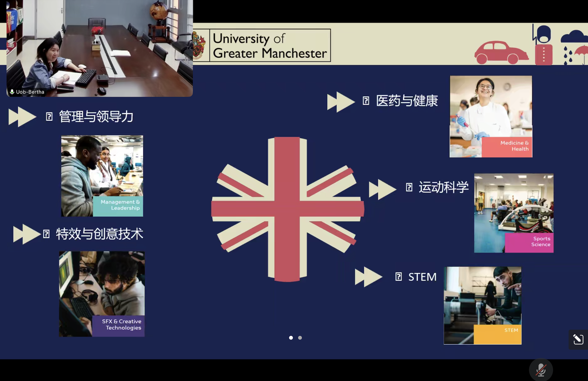Click the red car icon
Screen dimensions: 588x381
(501, 53)
